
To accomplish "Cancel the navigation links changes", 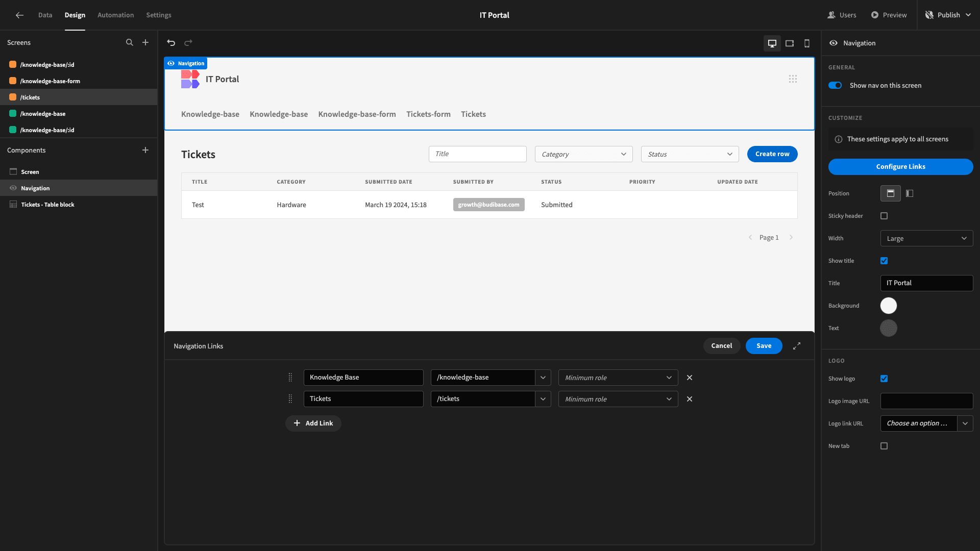I will coord(721,346).
